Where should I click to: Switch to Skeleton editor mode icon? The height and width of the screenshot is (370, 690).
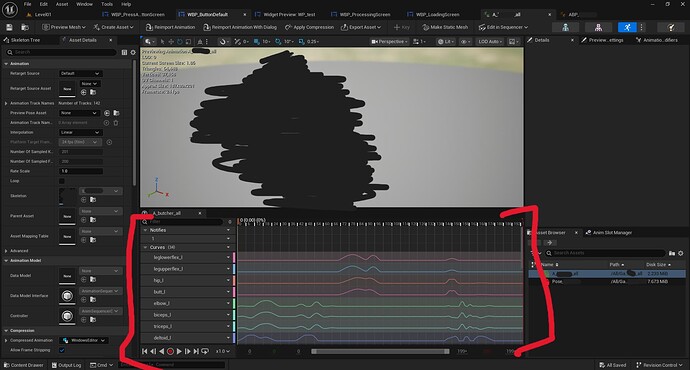click(565, 27)
